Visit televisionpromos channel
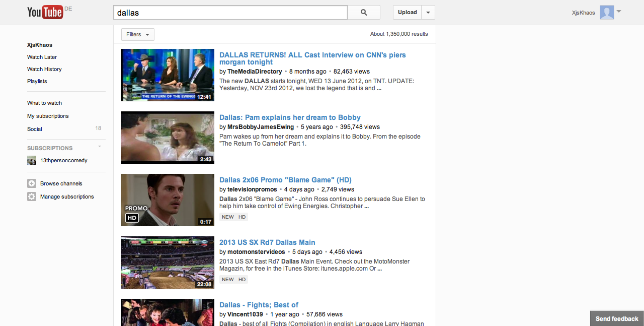The height and width of the screenshot is (326, 644). point(252,189)
